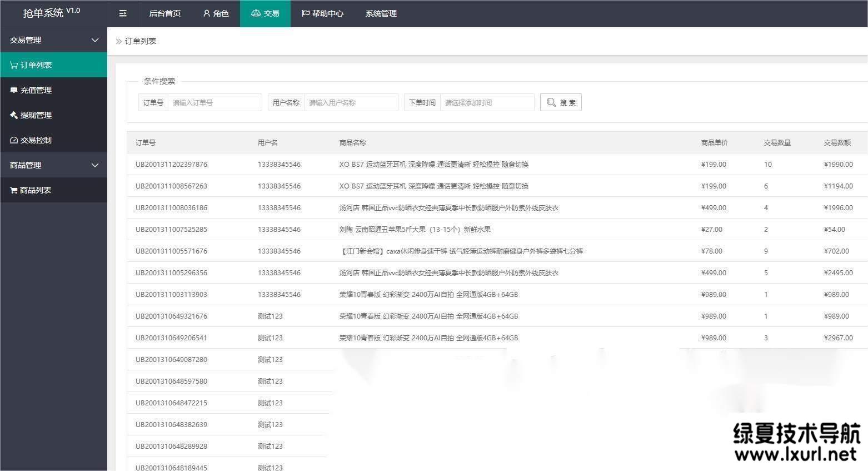868x471 pixels.
Task: Click unit price ¥27.00
Action: [712, 230]
